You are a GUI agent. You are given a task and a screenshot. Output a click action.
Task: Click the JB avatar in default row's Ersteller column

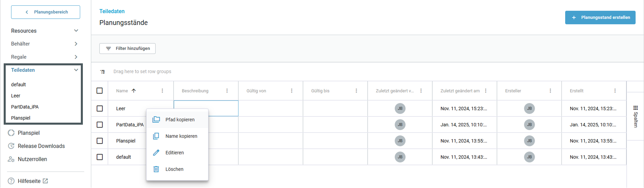[529, 157]
